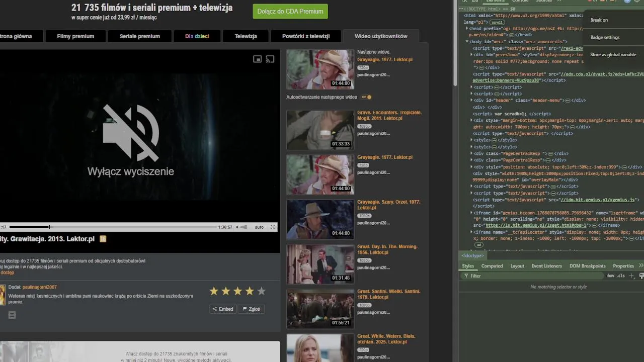Toggle fullscreen on the video player
The image size is (644, 362).
(273, 227)
